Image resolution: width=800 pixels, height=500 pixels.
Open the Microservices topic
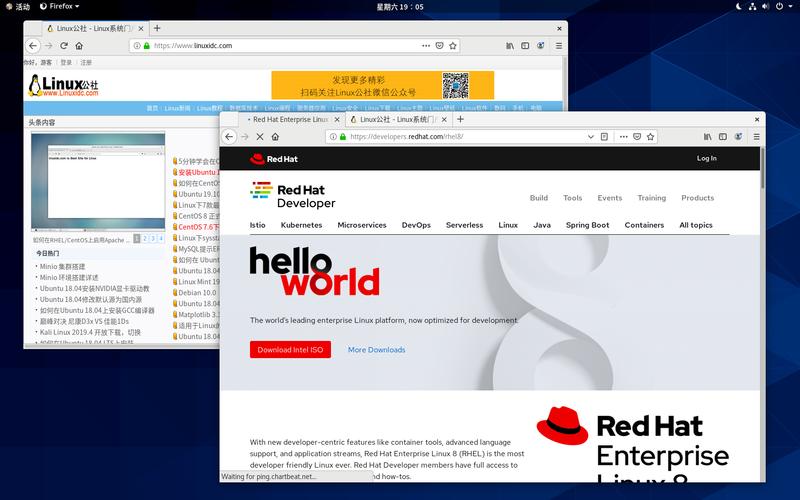tap(362, 224)
